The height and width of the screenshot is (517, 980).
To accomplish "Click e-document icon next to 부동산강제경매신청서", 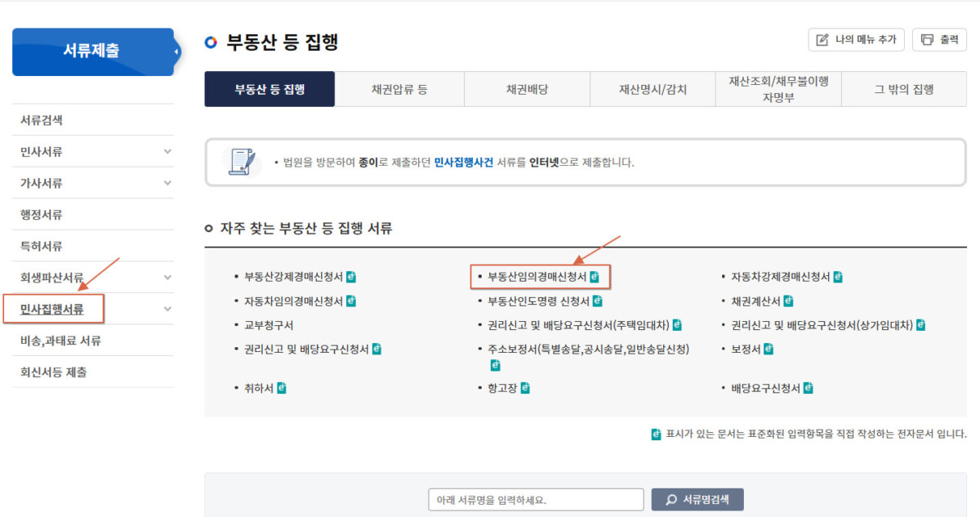I will click(x=351, y=277).
